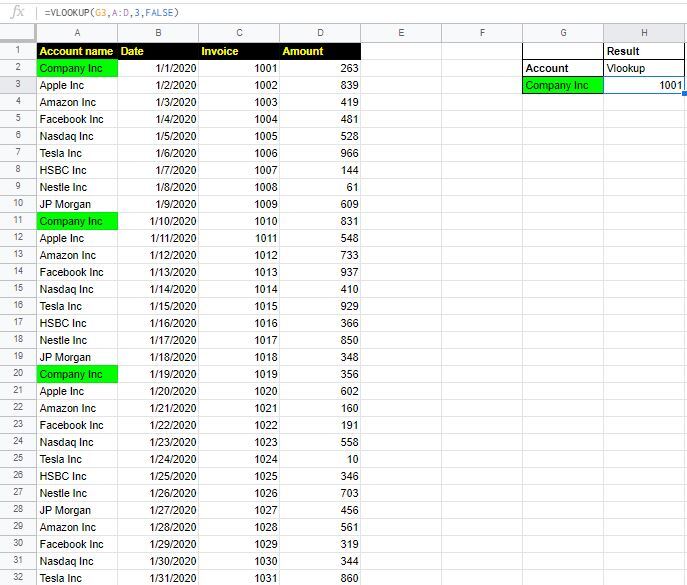The height and width of the screenshot is (585, 687).
Task: Select the "Result" label cell
Action: (x=644, y=51)
